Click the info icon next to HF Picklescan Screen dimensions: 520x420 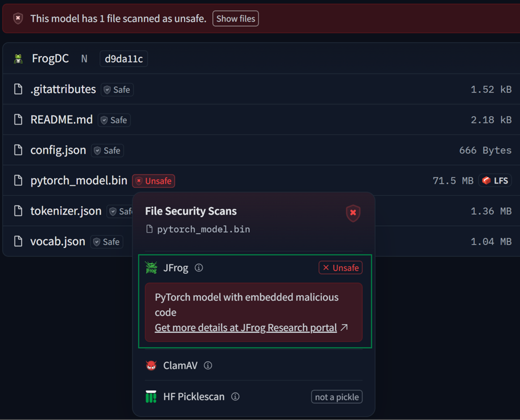234,397
